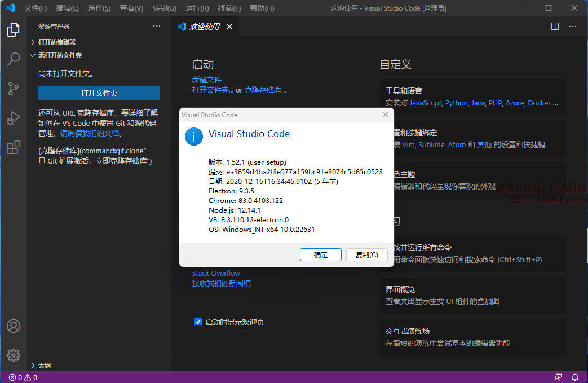The image size is (588, 383).
Task: Open the 查看(V) menu
Action: click(x=131, y=8)
